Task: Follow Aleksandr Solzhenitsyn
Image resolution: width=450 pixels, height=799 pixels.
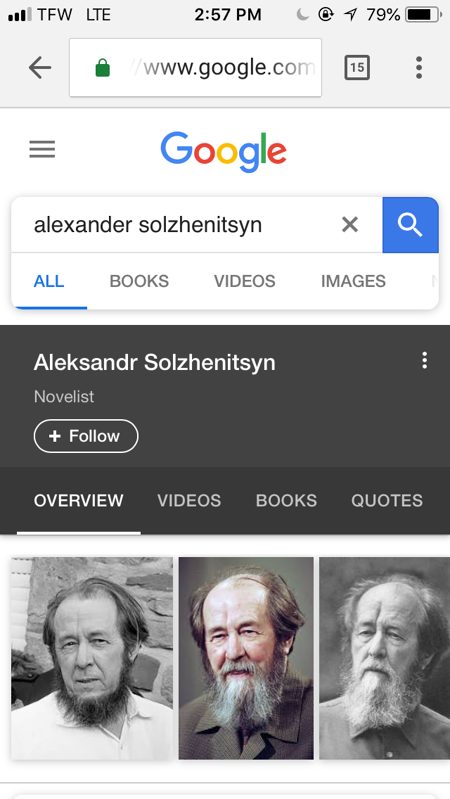Action: (86, 436)
